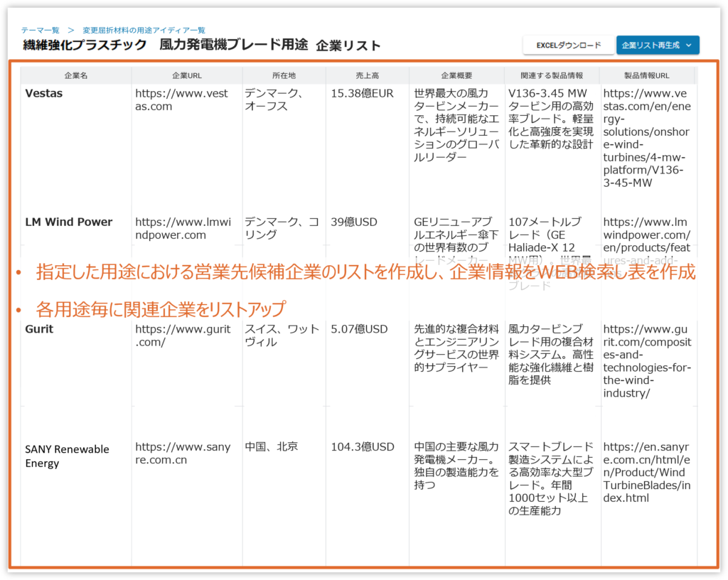The width and height of the screenshot is (728, 580).
Task: Open the 変更屈折材料の用途アイディア一覧 breadcrumb
Action: 144,30
